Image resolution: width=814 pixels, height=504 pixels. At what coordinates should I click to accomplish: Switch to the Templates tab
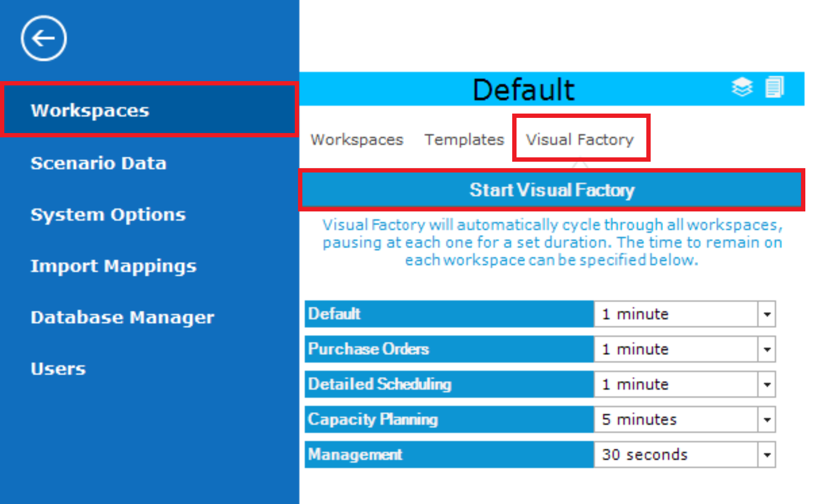(x=464, y=140)
